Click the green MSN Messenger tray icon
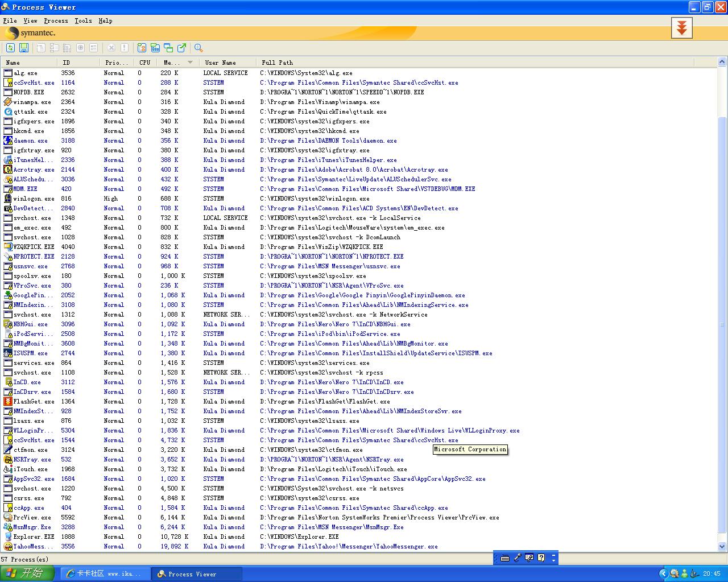This screenshot has height=582, width=728. [684, 573]
